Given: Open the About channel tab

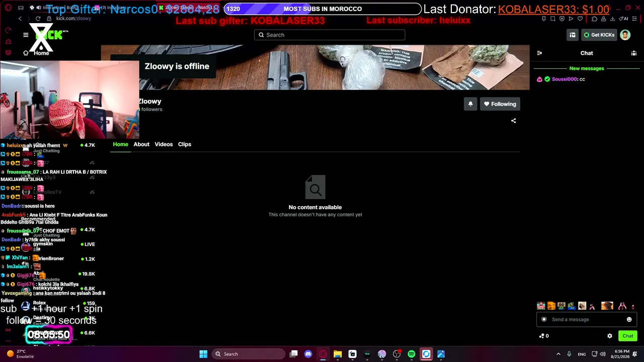Looking at the screenshot, I should 141,144.
